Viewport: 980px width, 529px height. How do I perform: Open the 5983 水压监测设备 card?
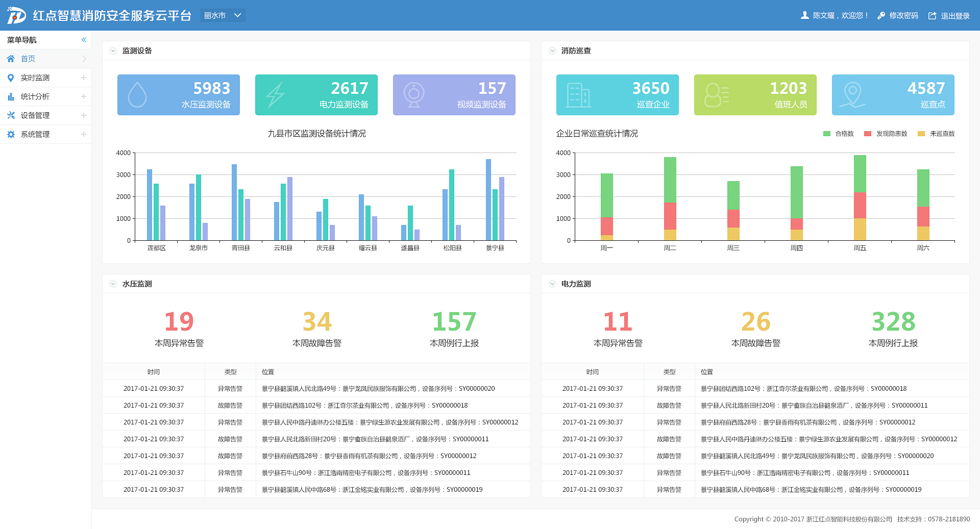[x=179, y=95]
